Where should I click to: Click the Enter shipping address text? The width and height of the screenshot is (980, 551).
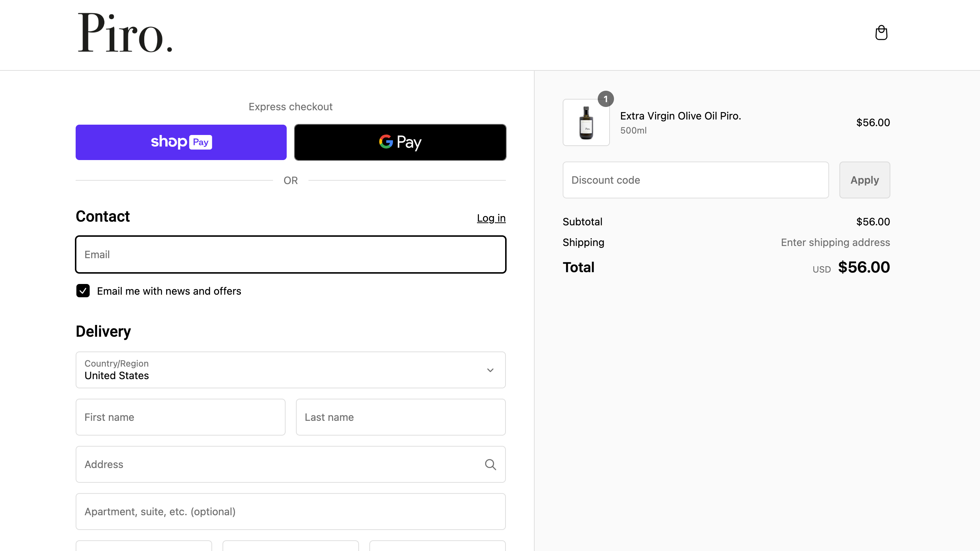point(835,242)
